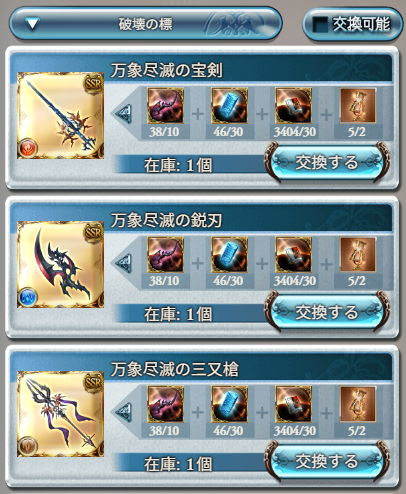Tap the purple claw material in 鋭刃 row
The width and height of the screenshot is (406, 494).
point(165,255)
